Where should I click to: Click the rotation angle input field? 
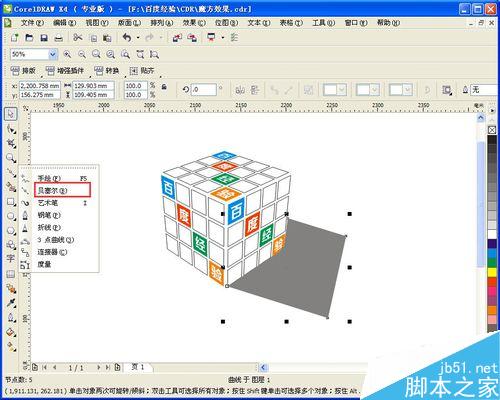pyautogui.click(x=203, y=89)
